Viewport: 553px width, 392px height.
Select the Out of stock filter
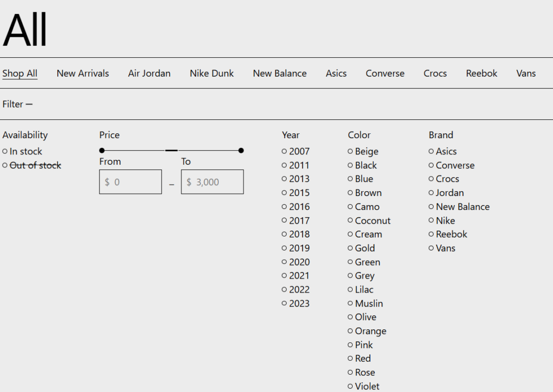tap(32, 165)
